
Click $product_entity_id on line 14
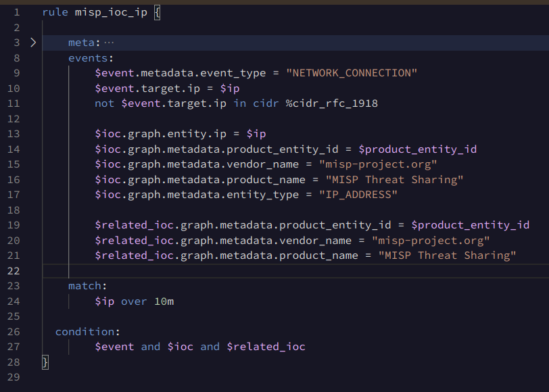tap(418, 149)
